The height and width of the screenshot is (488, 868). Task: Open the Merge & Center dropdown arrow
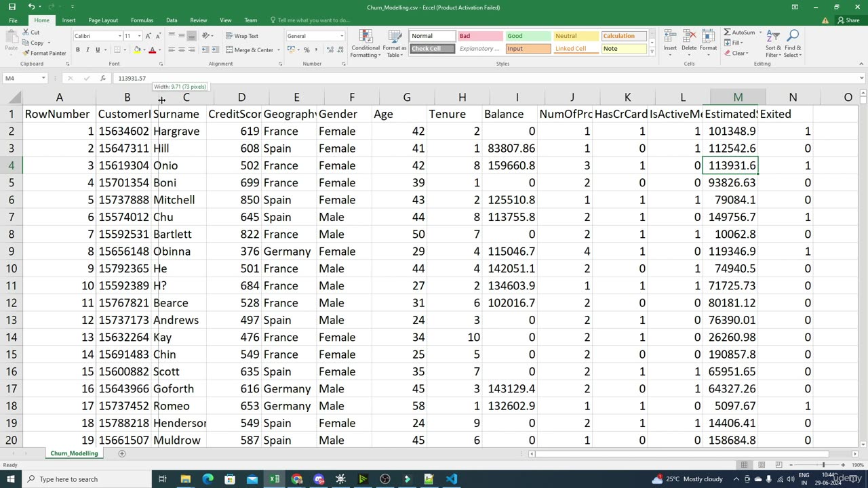coord(277,49)
